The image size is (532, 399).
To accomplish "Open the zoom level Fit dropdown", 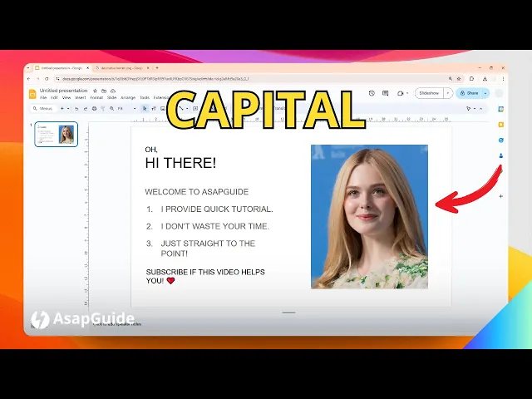I will [x=126, y=109].
